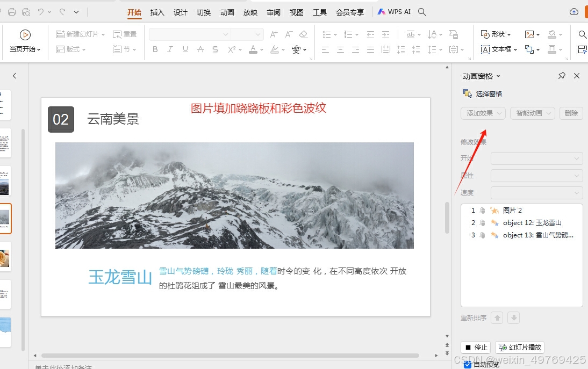Clear formatting with eraser icon
Image resolution: width=588 pixels, height=369 pixels.
coord(303,34)
